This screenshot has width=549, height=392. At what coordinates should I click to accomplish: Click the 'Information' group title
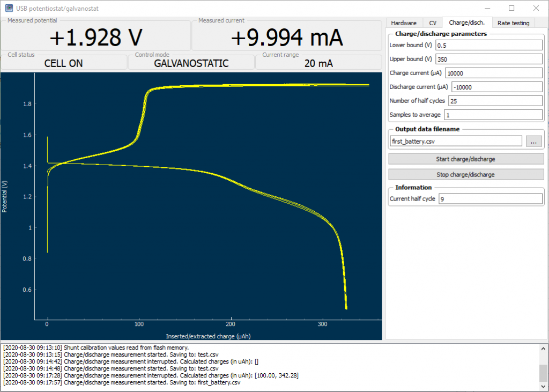tap(413, 187)
